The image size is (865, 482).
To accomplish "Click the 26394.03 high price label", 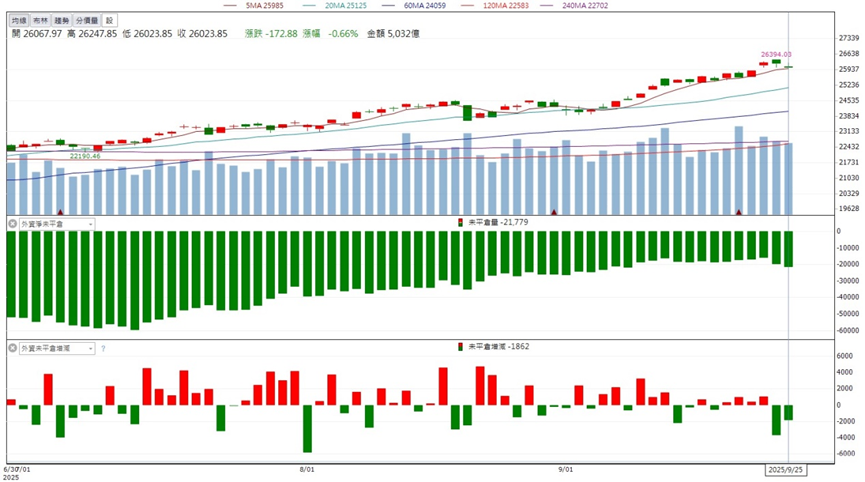I will (x=776, y=55).
